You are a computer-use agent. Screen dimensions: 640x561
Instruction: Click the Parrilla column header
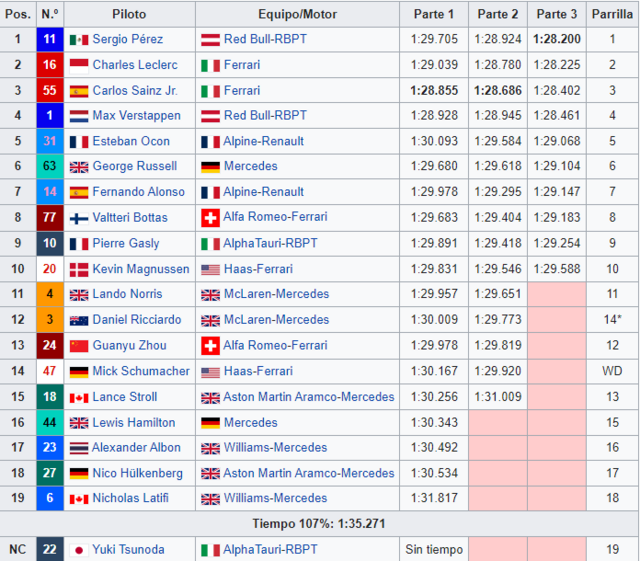click(x=612, y=14)
